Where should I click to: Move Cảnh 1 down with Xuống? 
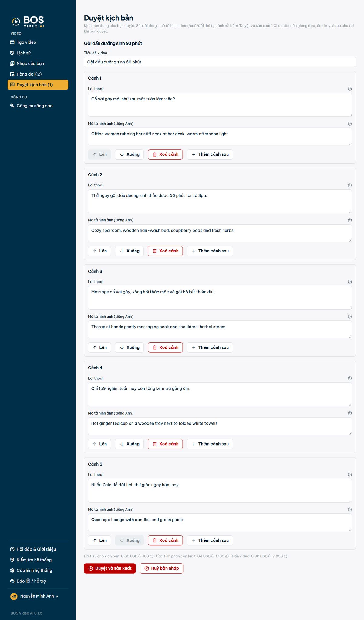point(129,154)
